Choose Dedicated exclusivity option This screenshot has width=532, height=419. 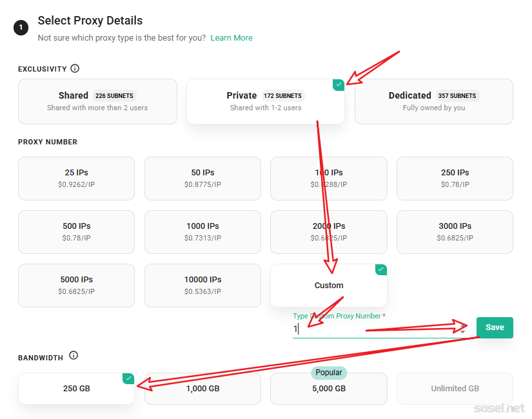click(x=433, y=101)
